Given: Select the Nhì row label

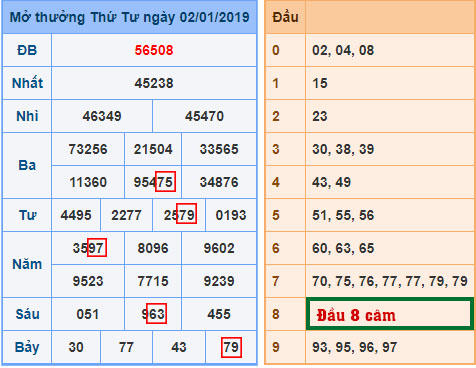Looking at the screenshot, I should pos(27,116).
